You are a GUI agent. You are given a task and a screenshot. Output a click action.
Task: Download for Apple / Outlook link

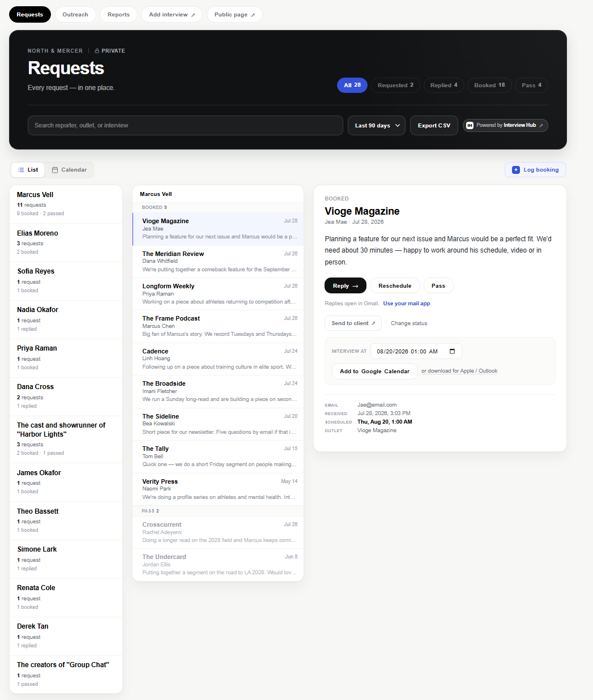459,371
